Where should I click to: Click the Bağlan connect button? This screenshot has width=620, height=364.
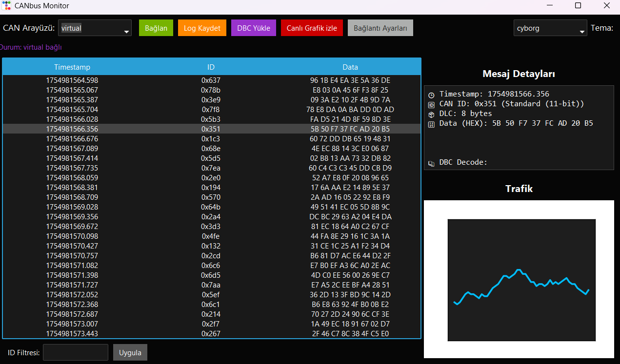click(156, 28)
